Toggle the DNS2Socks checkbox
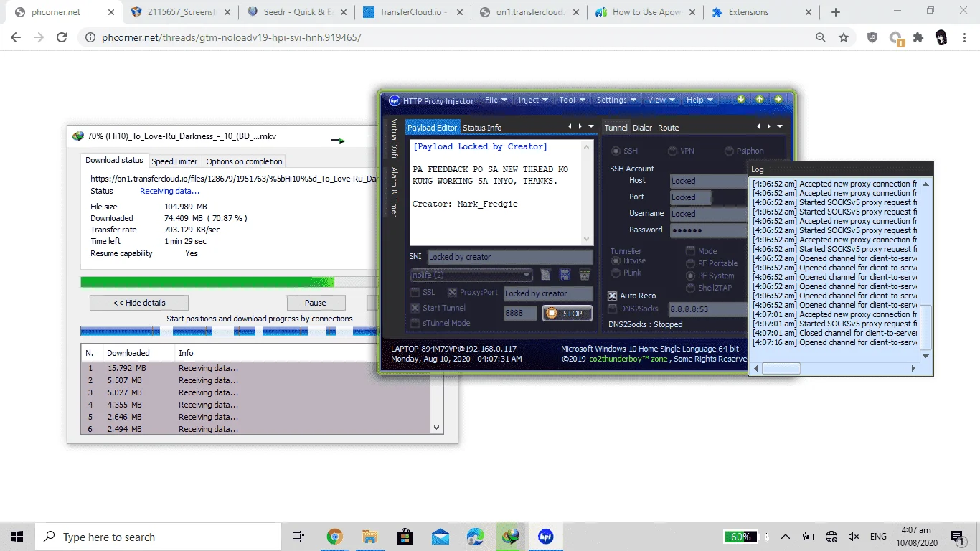Screen dimensions: 980x551 [x=613, y=309]
